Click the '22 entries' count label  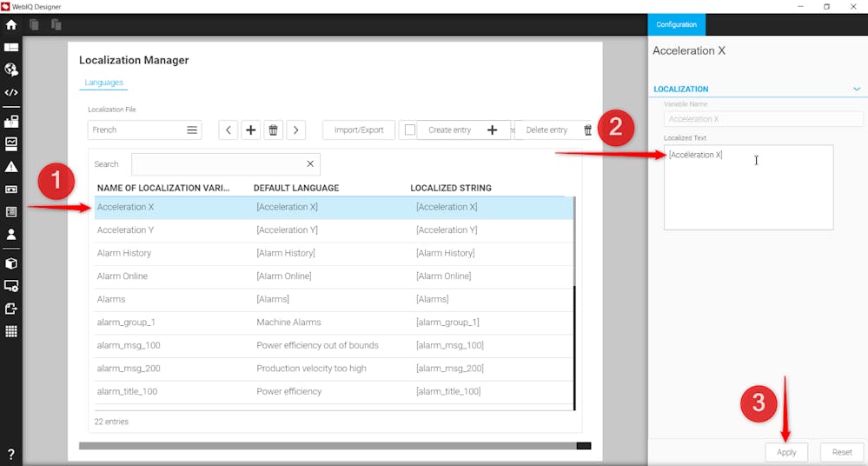(x=111, y=422)
